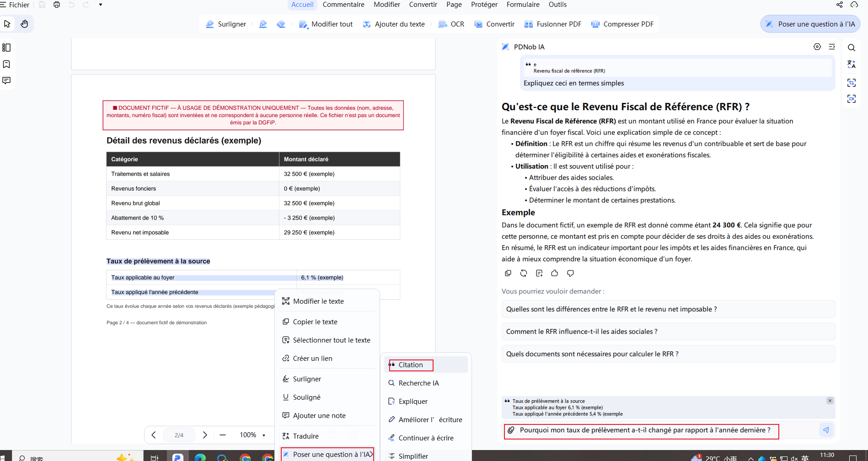
Task: Click the print icon in top toolbar
Action: tap(57, 5)
